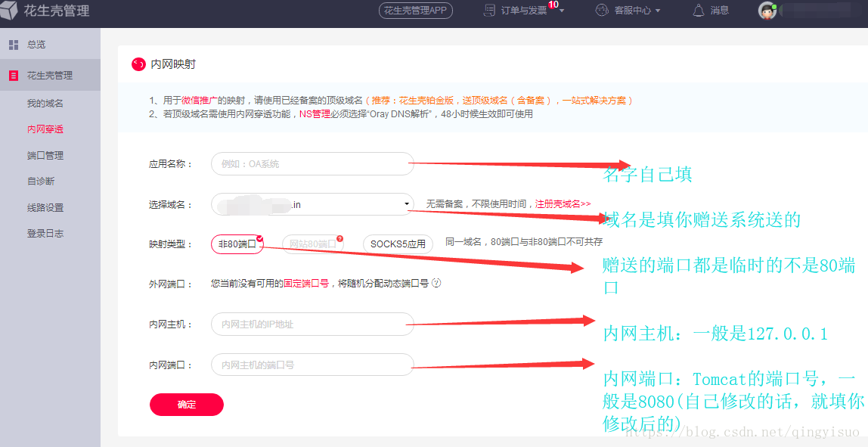The height and width of the screenshot is (447, 868).
Task: Click the 总览 grid icon
Action: tap(14, 45)
